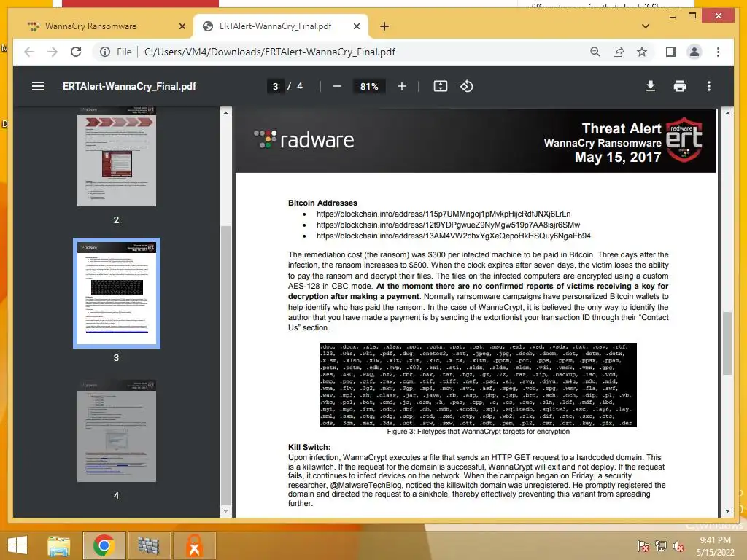Click the thumbnail sidebar scrollbar thumb
This screenshot has width=747, height=560.
click(226, 365)
